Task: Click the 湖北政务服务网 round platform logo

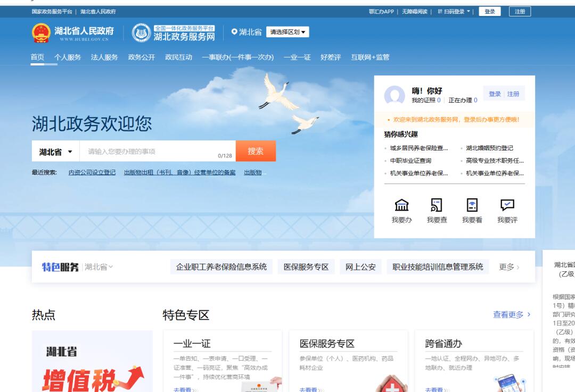Action: click(x=141, y=32)
